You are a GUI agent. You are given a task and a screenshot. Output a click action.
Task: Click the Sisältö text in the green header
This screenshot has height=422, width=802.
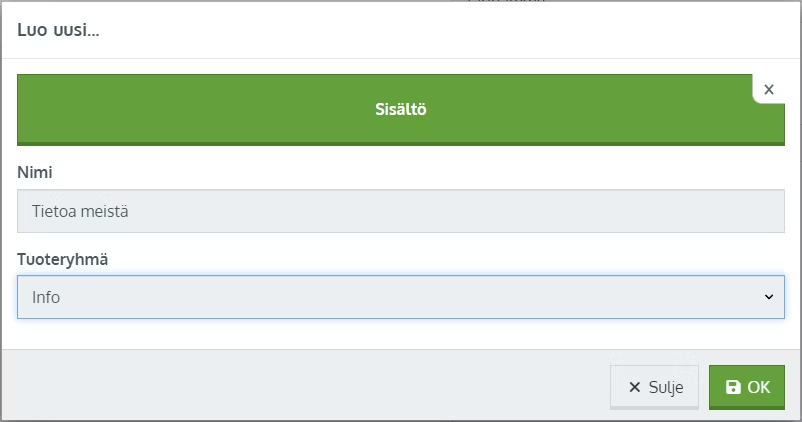click(400, 109)
